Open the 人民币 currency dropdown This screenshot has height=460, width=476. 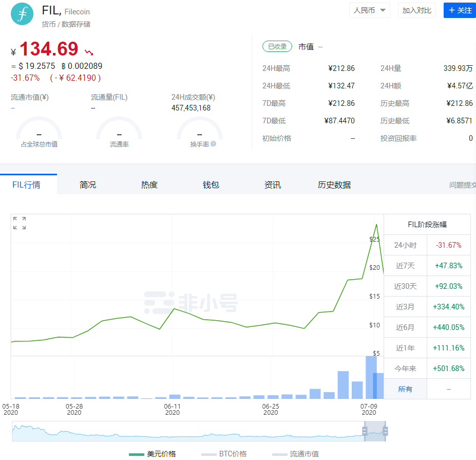(369, 10)
